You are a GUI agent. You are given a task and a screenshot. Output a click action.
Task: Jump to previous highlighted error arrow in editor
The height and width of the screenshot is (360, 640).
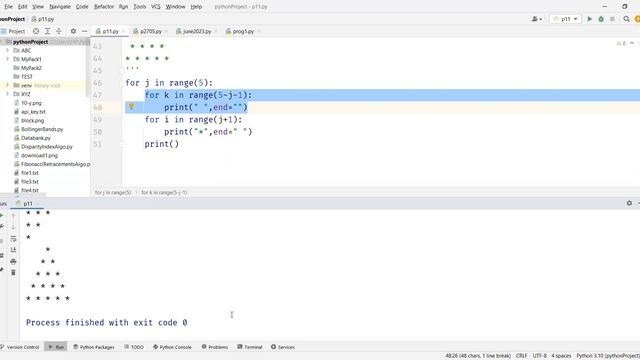click(632, 43)
